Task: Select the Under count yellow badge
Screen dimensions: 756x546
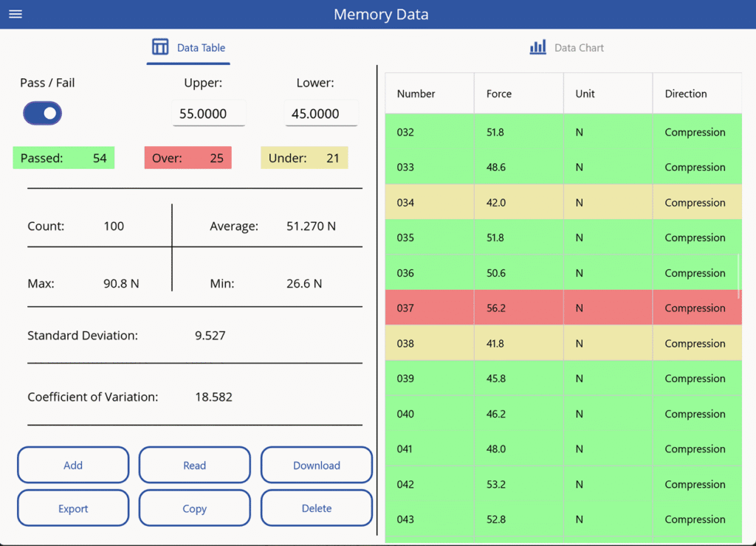Action: point(304,158)
